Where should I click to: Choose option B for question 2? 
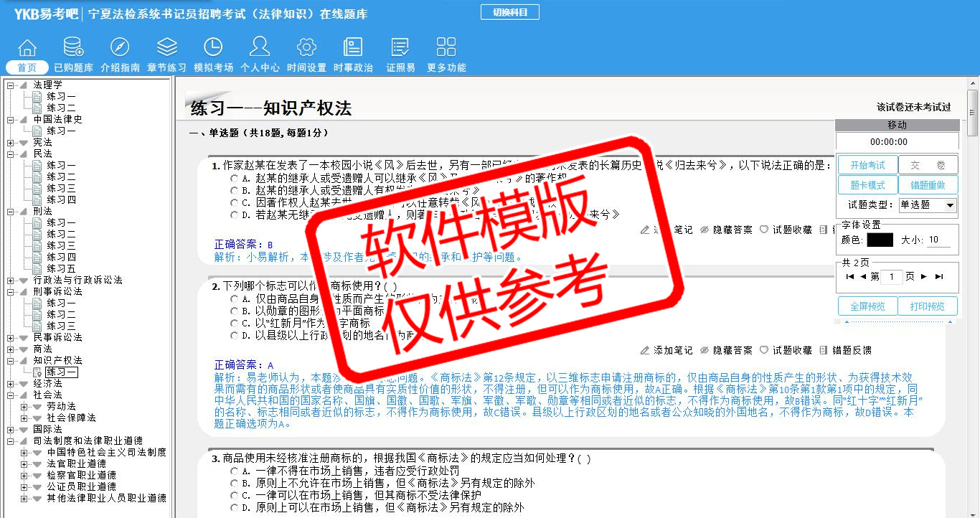point(234,311)
